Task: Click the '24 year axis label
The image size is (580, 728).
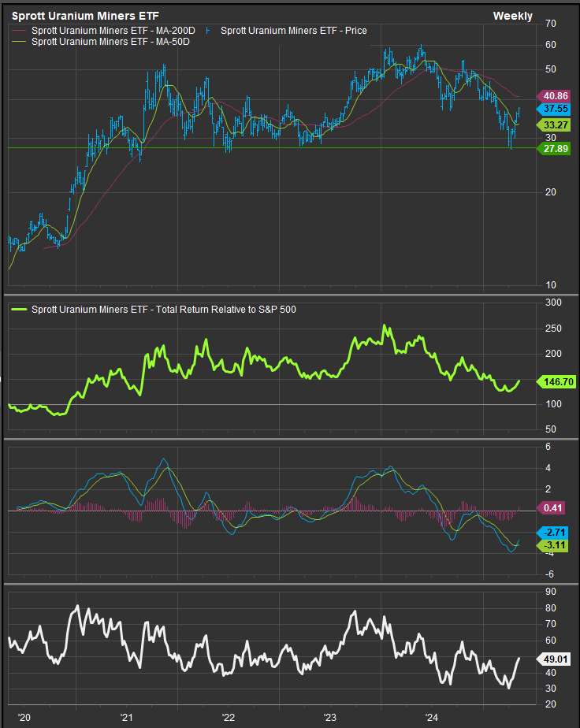Action: tap(432, 718)
